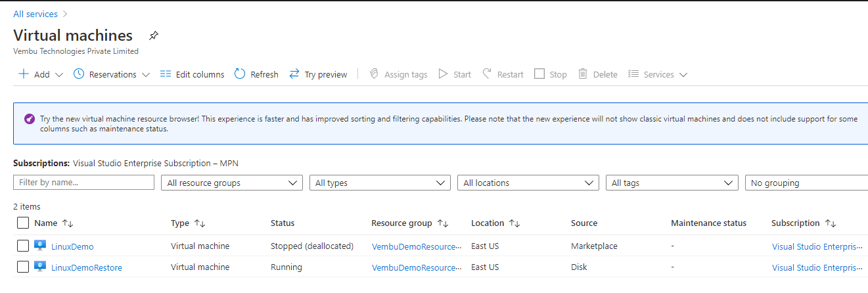Click the LinuxDemo VM monitor icon
The width and height of the screenshot is (868, 293).
40,246
